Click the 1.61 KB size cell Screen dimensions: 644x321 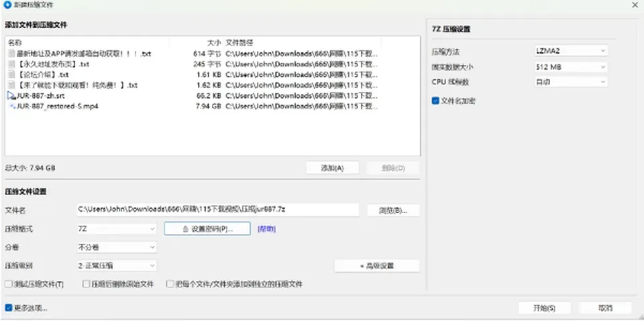point(209,74)
